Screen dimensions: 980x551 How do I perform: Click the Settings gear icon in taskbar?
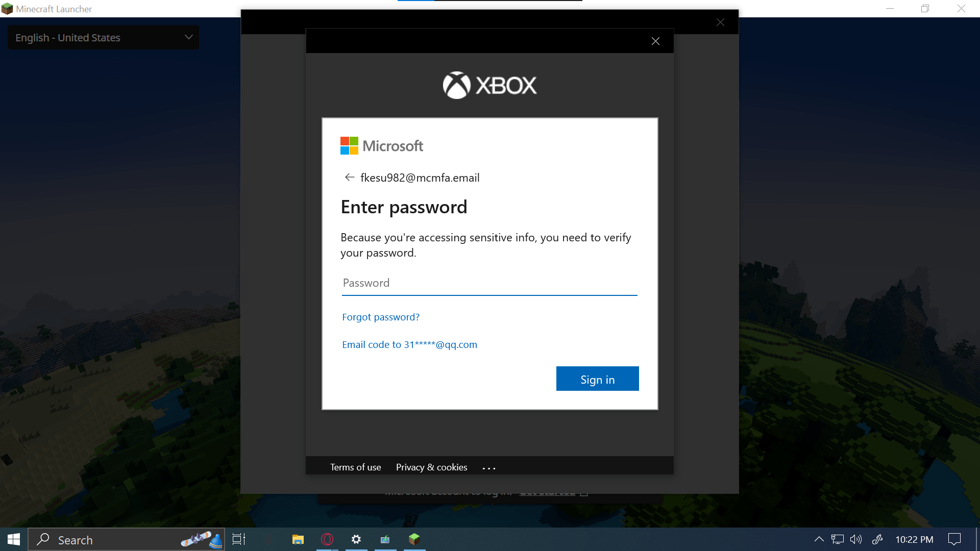(355, 539)
